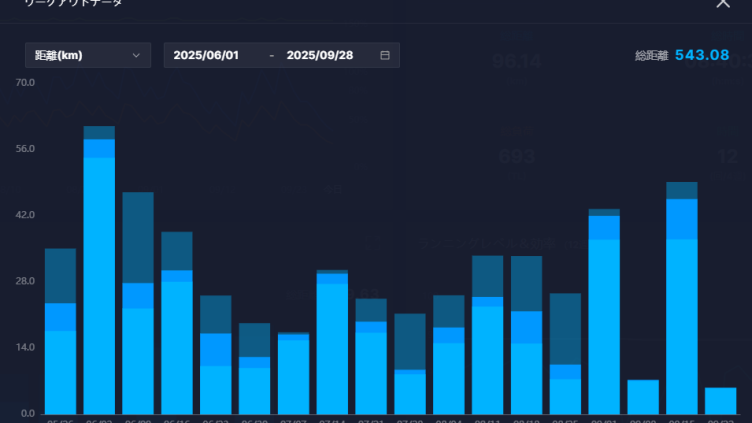Click the 総距離 label text
This screenshot has height=423, width=752.
[x=651, y=56]
